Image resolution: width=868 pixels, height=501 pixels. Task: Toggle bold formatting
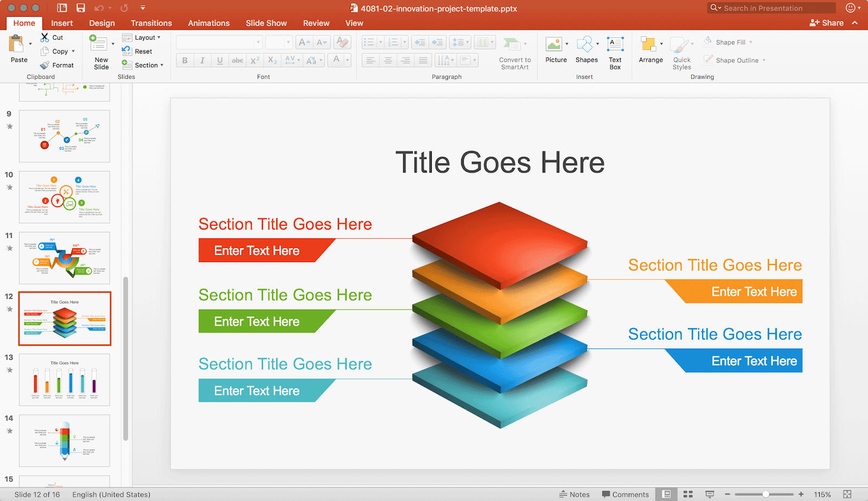[x=184, y=60]
